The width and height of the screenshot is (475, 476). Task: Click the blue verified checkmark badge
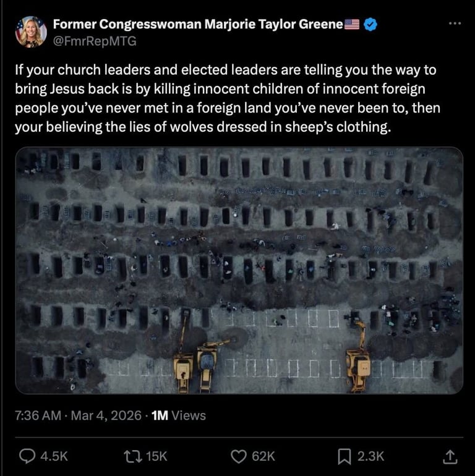[370, 24]
